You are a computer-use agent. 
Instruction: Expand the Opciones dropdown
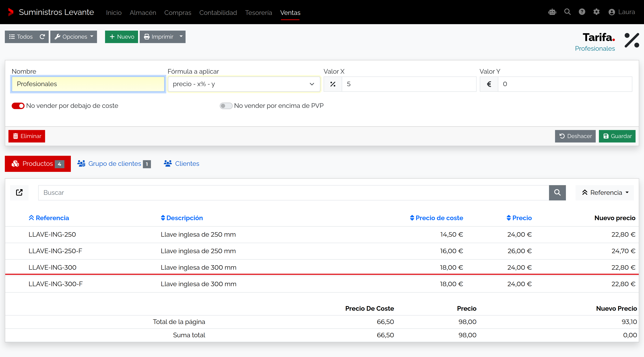tap(73, 37)
